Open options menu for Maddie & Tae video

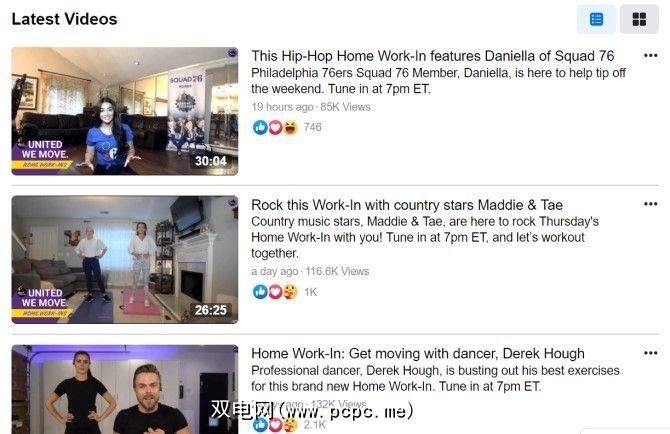point(650,204)
